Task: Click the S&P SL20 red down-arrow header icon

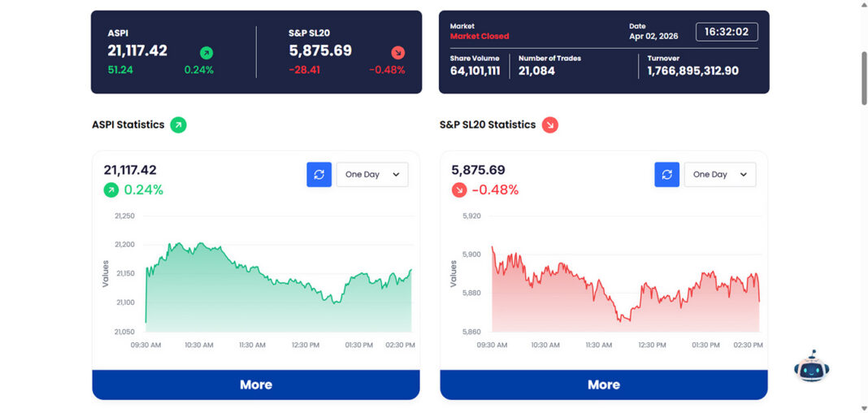Action: tap(397, 53)
